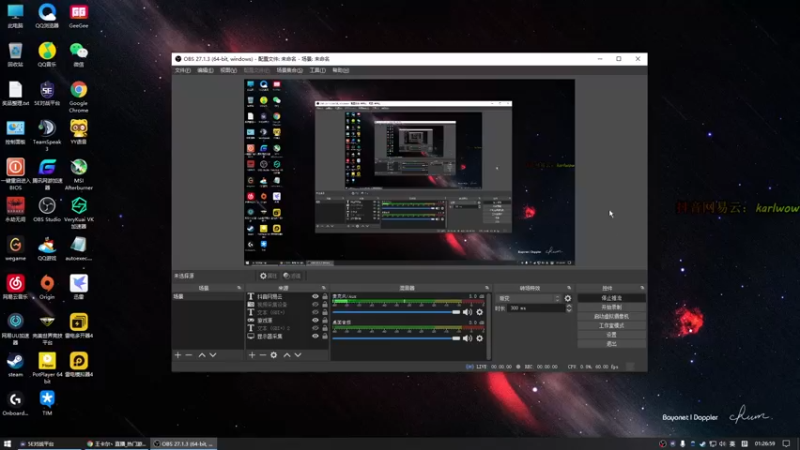Launch TIM desktop shortcut
Screen dimensions: 800x450
tap(47, 403)
